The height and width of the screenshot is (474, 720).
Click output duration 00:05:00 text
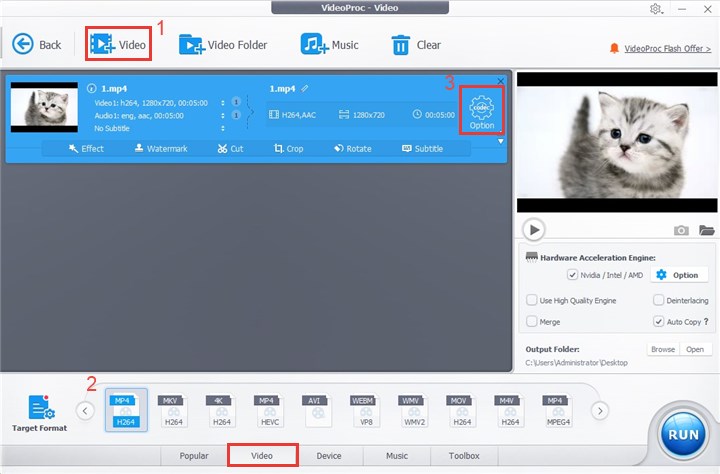pos(440,115)
